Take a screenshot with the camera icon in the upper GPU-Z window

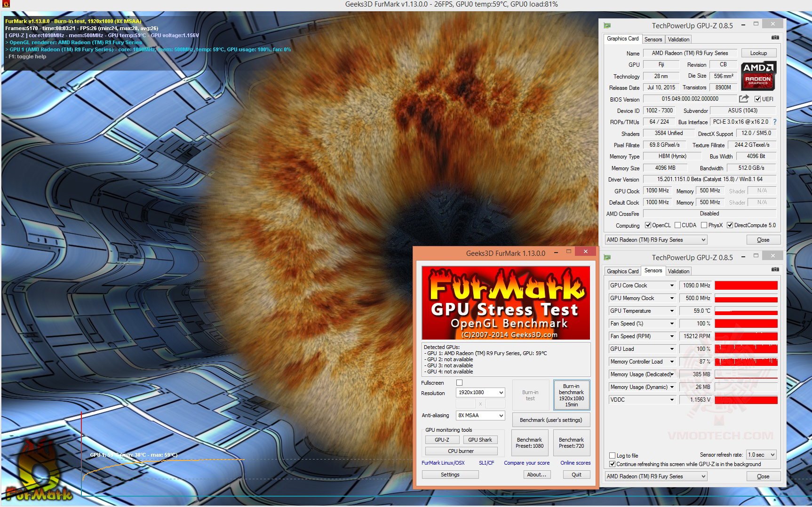(775, 38)
